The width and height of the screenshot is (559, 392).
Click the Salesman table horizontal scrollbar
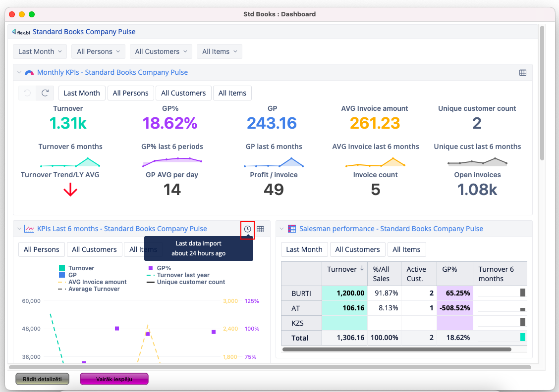pos(396,349)
